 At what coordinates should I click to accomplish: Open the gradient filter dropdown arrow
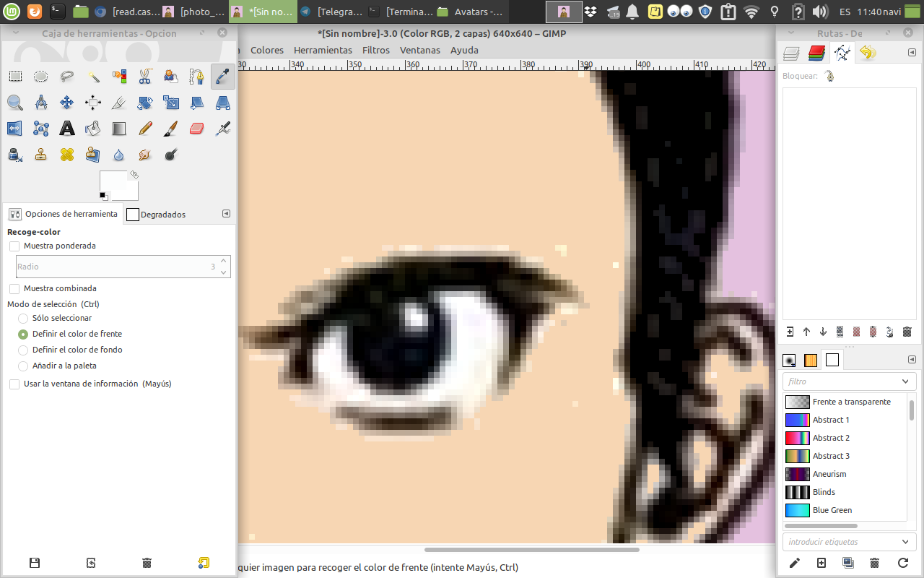coord(905,381)
